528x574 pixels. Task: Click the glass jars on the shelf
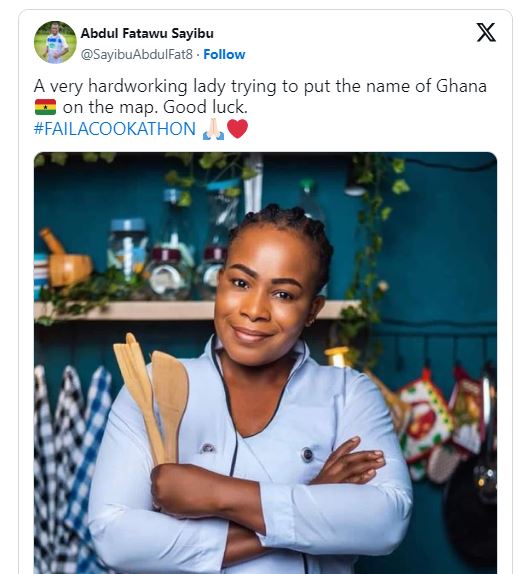168,253
